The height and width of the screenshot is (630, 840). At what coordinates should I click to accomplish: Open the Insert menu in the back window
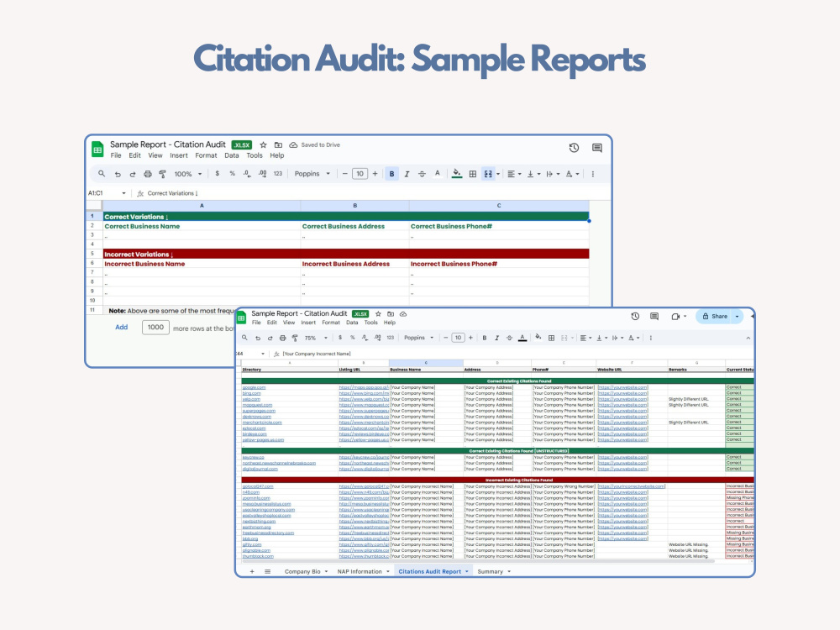[179, 155]
